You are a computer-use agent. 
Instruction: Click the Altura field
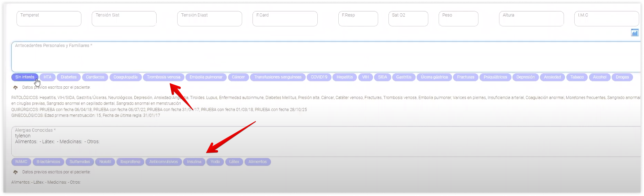tap(531, 19)
